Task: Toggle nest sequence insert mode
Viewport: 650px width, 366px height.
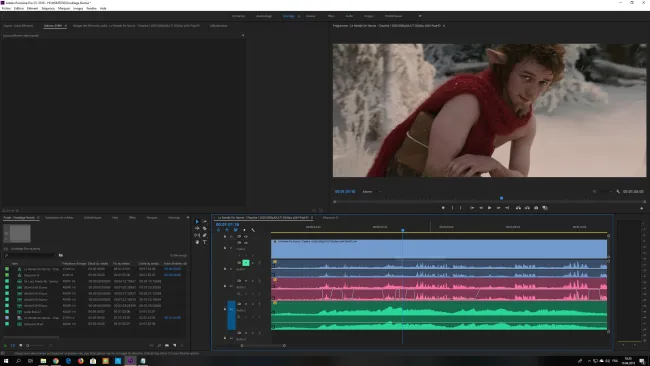Action: tap(218, 230)
